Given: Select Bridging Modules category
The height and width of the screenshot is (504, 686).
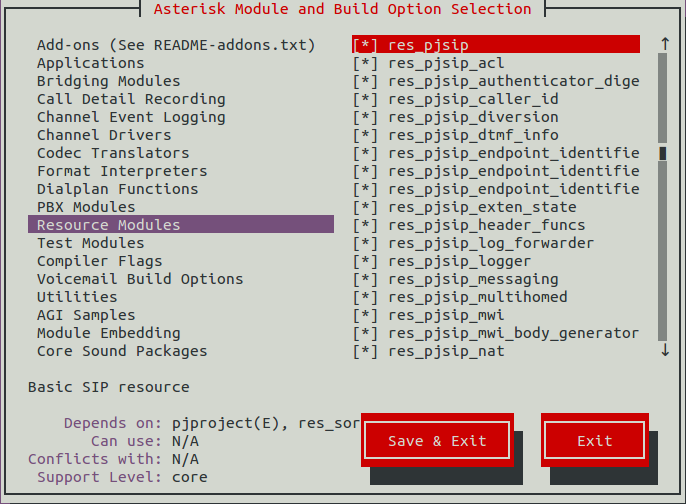Looking at the screenshot, I should coord(108,81).
